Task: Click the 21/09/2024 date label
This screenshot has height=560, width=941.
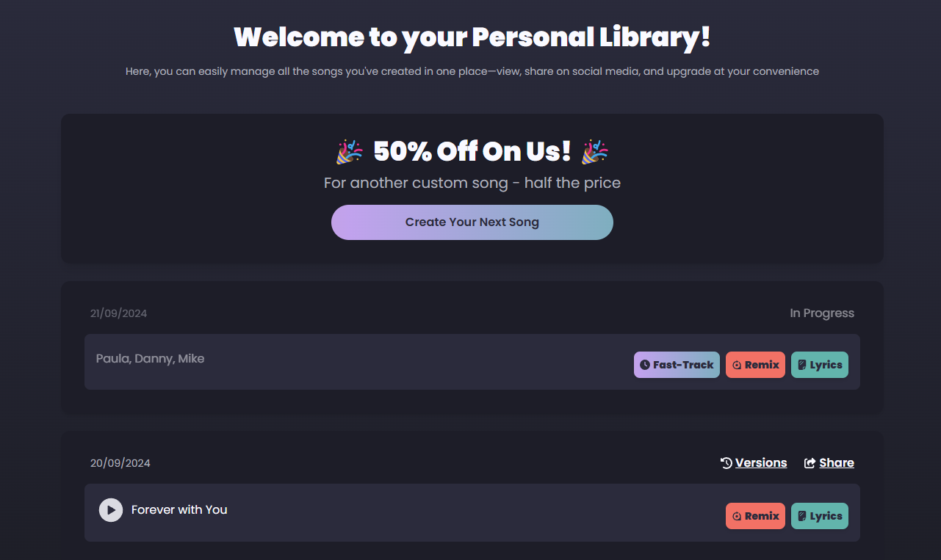Action: click(x=118, y=313)
